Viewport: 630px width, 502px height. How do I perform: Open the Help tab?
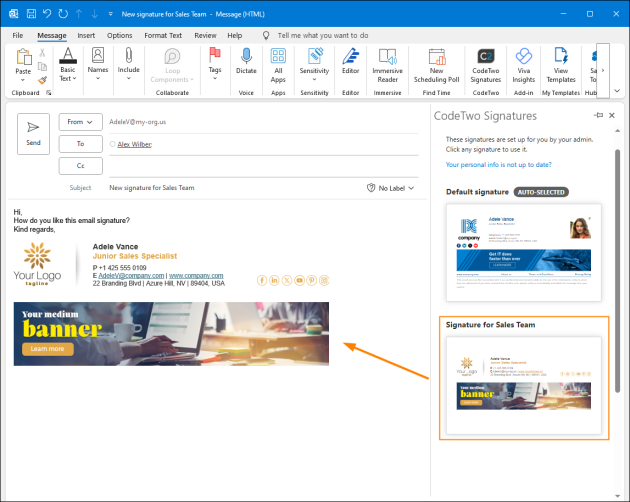pos(235,35)
